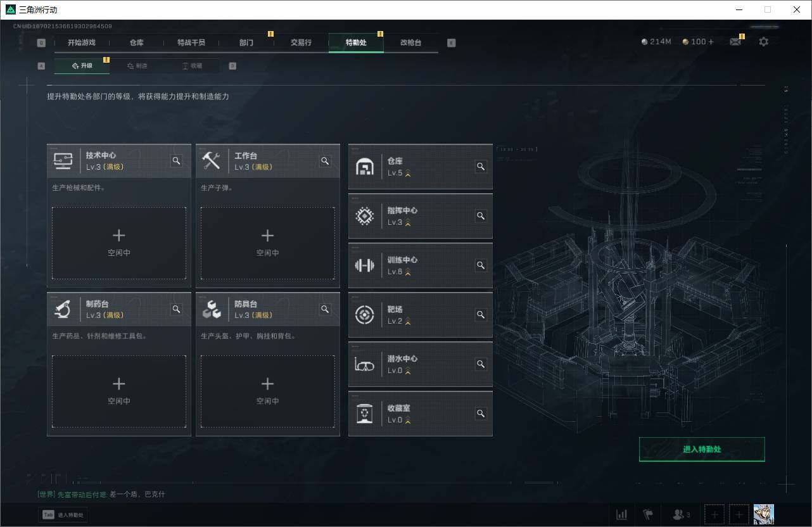The height and width of the screenshot is (527, 812).
Task: Open the mail envelope icon
Action: tap(735, 42)
